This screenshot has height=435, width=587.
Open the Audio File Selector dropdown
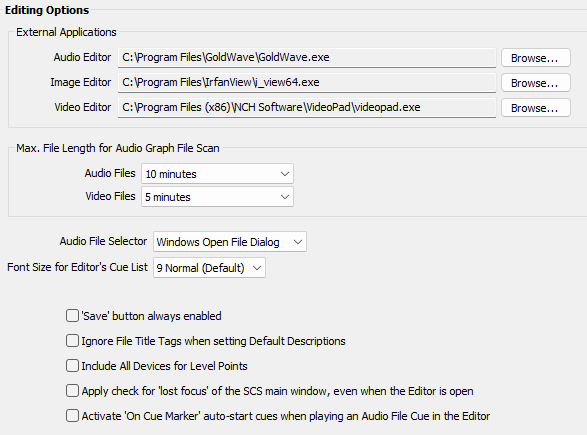(x=229, y=242)
